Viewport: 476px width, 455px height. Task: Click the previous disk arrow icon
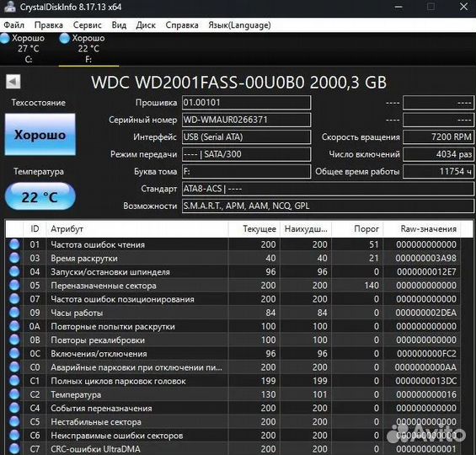(13, 82)
